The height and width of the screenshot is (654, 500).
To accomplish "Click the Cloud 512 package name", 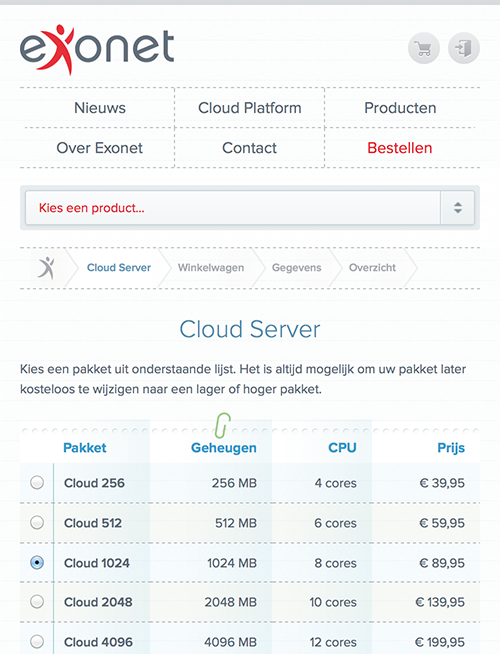I will click(93, 523).
